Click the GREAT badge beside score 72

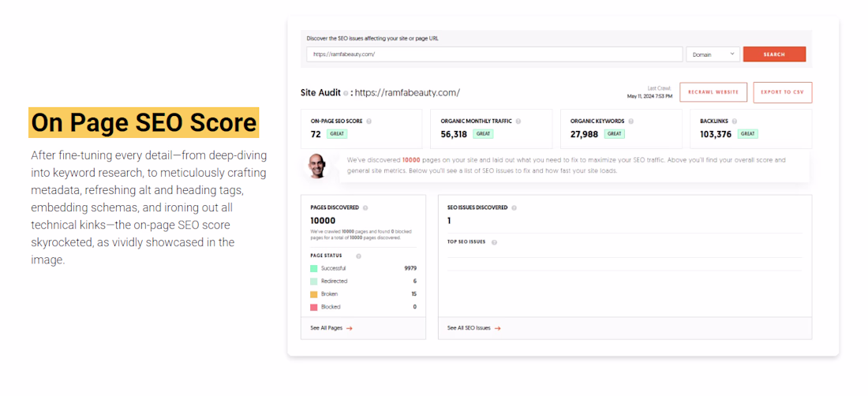337,134
